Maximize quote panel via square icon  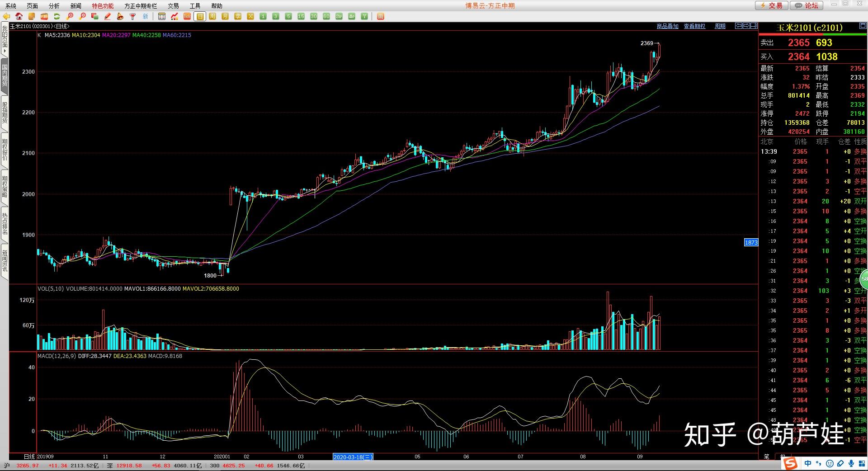[863, 27]
